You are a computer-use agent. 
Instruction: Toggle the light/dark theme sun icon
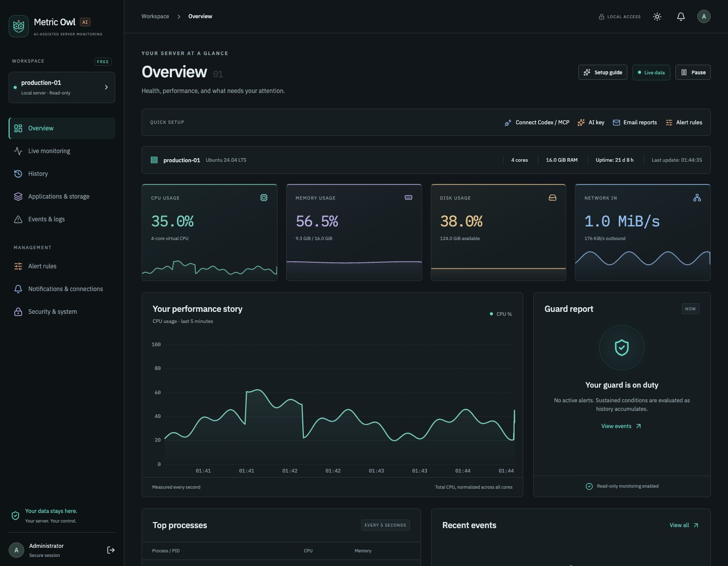[657, 17]
